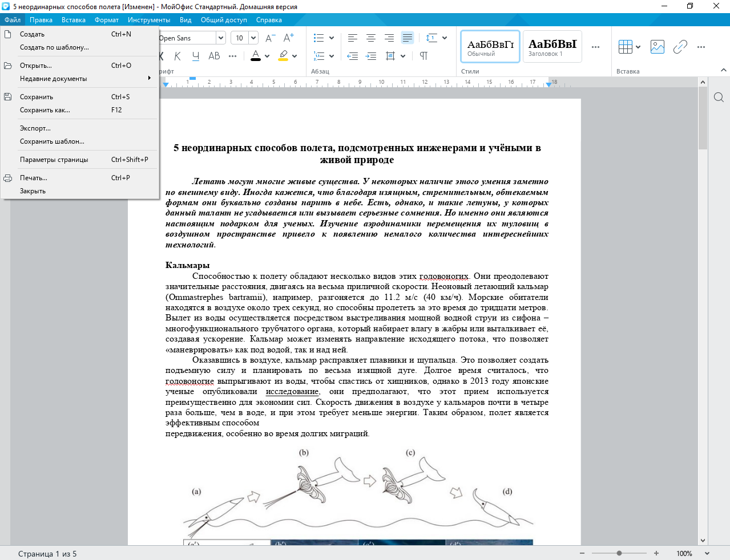Expand the table insert dropdown arrow
Screen dimensions: 730x560
[x=638, y=47]
